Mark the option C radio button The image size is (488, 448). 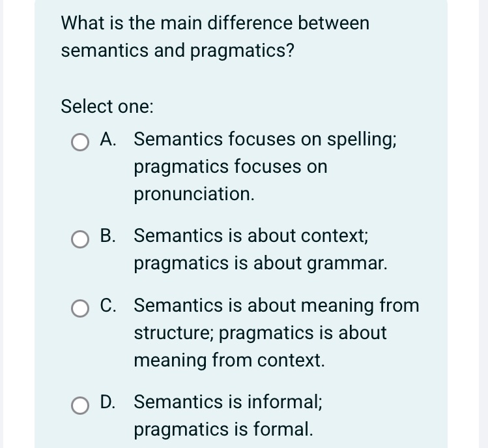point(81,308)
